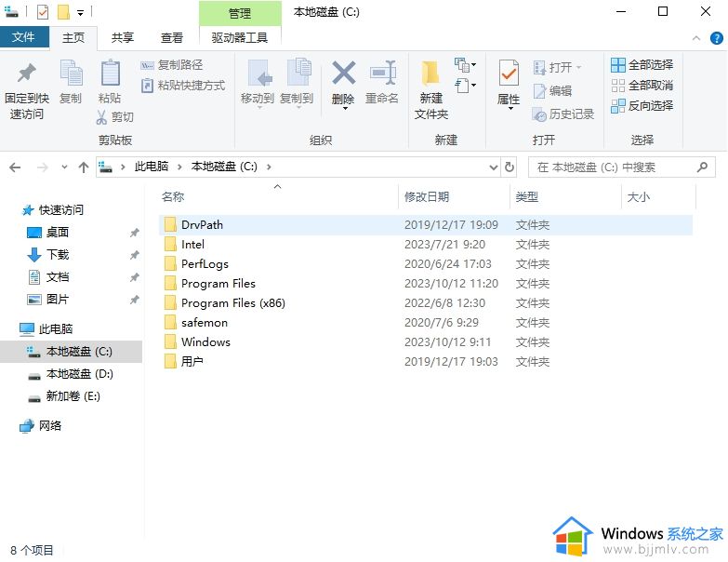728x562 pixels.
Task: Click the Refresh button by address bar
Action: pyautogui.click(x=510, y=167)
